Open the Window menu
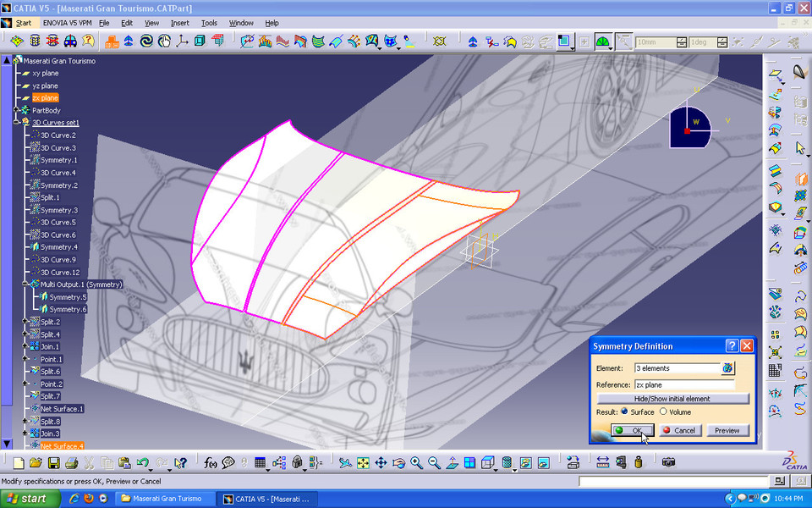 point(241,23)
